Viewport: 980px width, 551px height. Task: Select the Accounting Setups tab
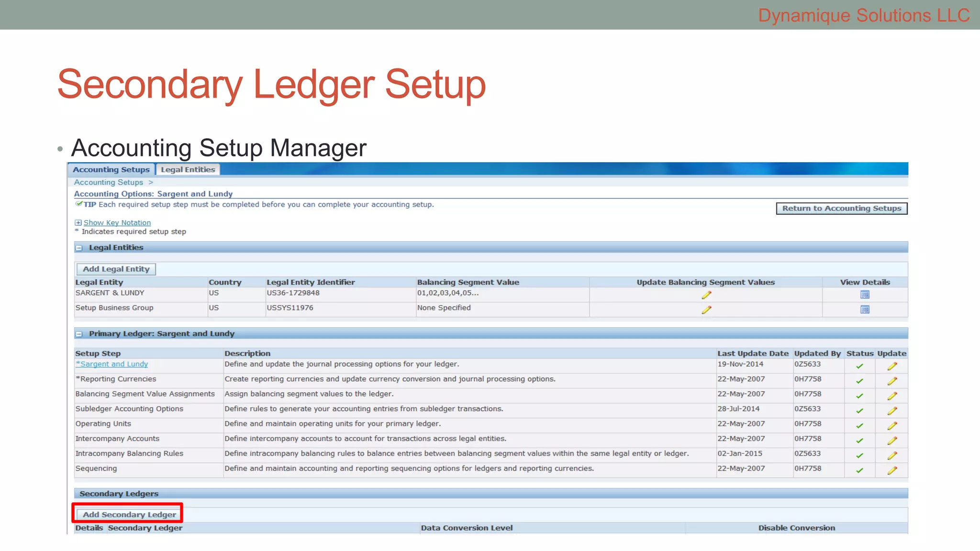click(111, 170)
